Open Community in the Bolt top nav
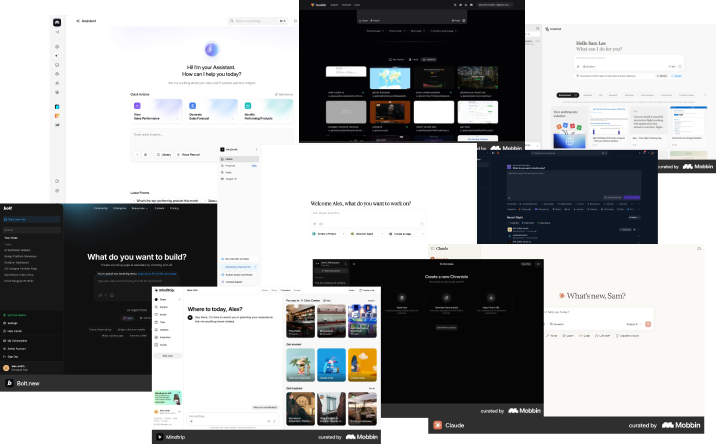The height and width of the screenshot is (445, 716). 101,208
